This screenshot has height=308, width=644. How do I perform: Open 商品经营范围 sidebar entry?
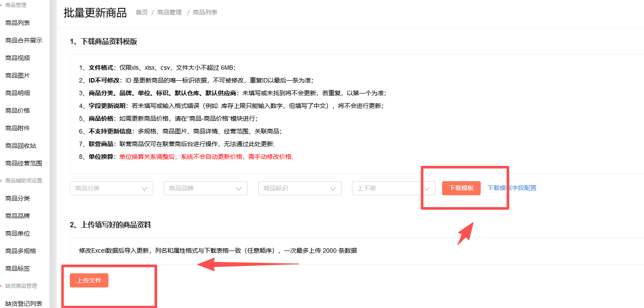[24, 163]
